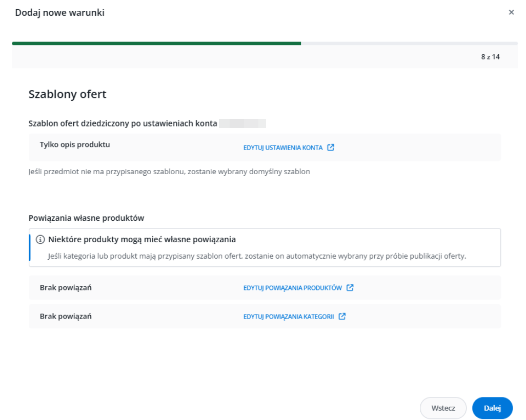
Task: Click the 8 z 14 step counter
Action: [490, 57]
